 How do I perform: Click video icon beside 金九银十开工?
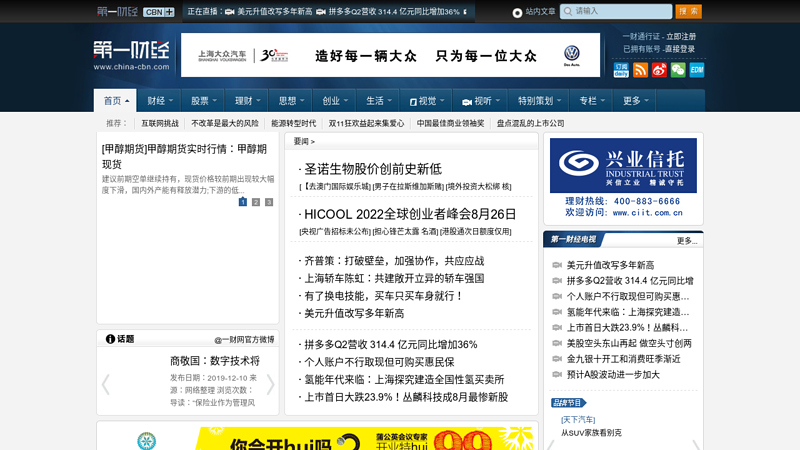557,359
